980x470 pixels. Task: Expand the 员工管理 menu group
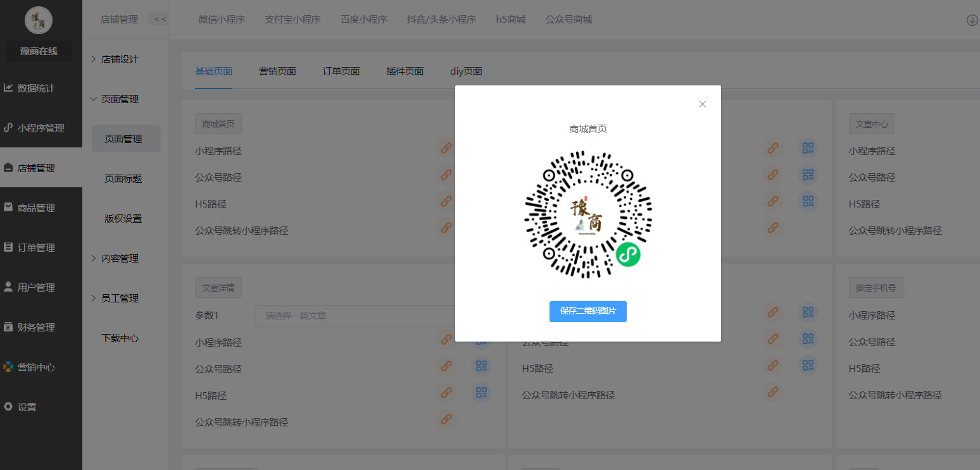[x=120, y=298]
